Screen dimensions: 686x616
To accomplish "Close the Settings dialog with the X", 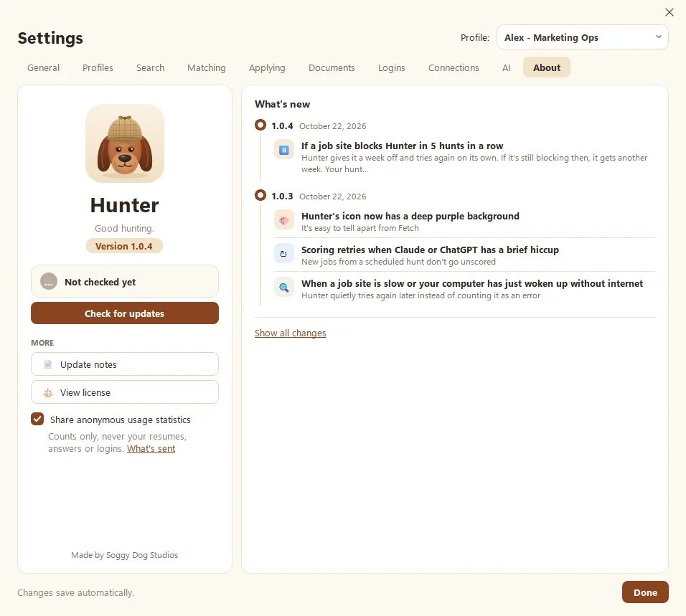I will tap(669, 12).
